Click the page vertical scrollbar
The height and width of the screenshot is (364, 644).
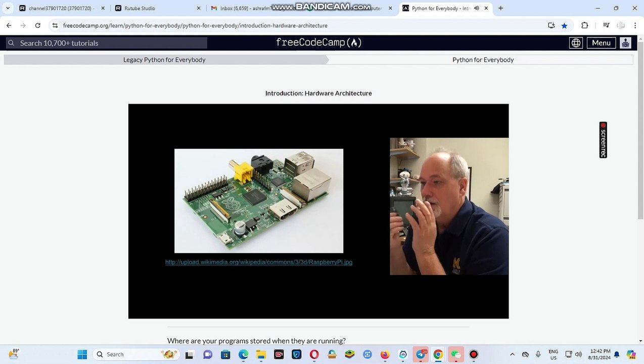(640, 131)
